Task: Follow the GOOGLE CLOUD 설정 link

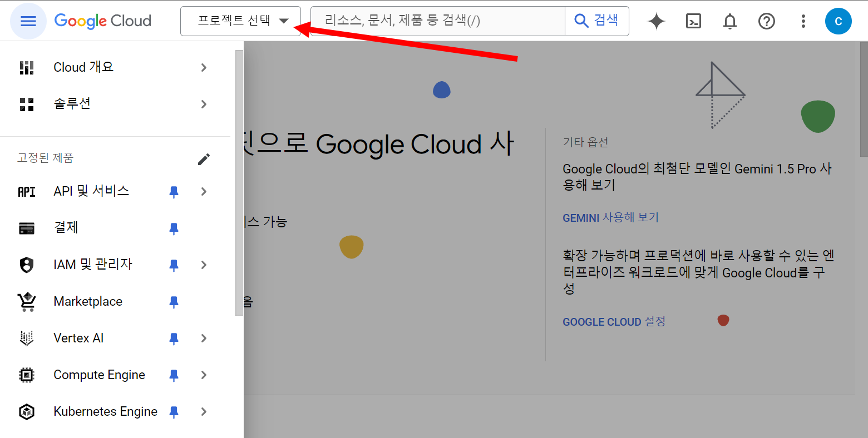Action: 614,322
